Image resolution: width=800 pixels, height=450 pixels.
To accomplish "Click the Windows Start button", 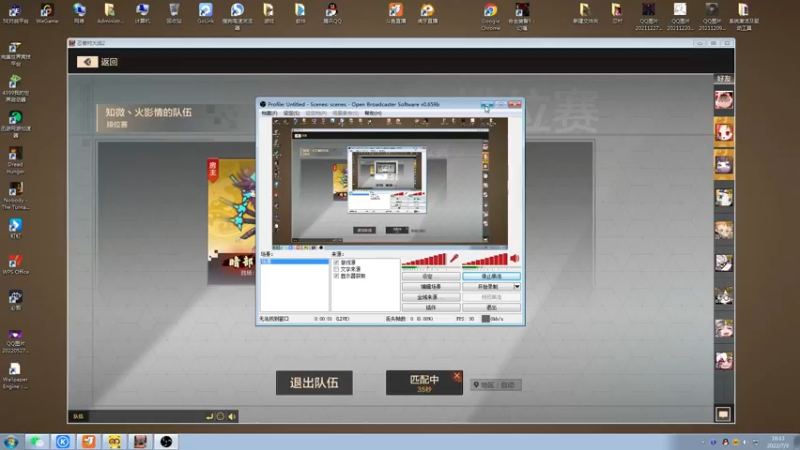I will coord(11,441).
